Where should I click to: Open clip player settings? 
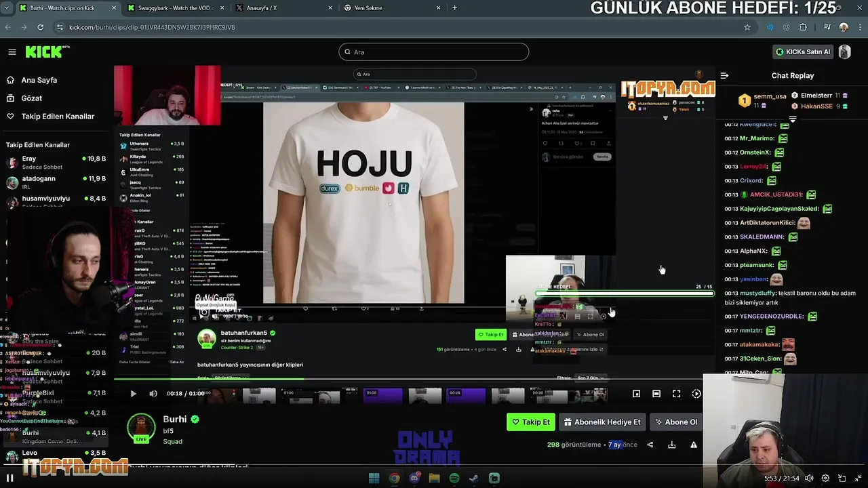(696, 394)
